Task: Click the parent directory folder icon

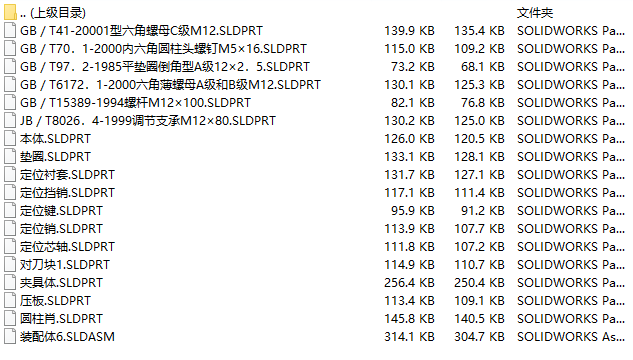Action: pyautogui.click(x=10, y=13)
